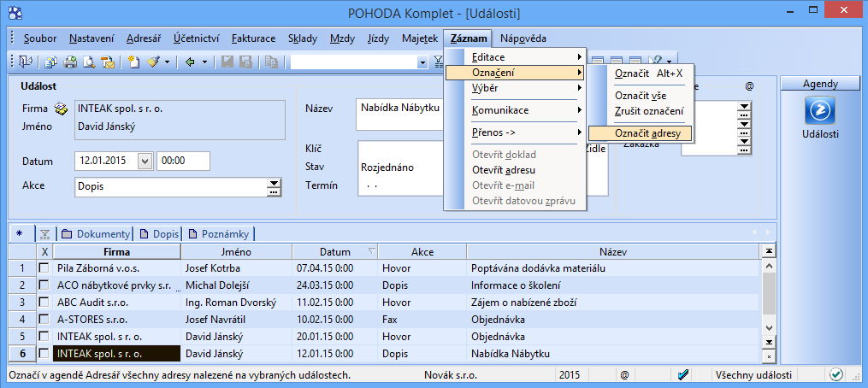Viewport: 868px width, 388px height.
Task: Click into the toolbar search box
Action: coord(355,62)
